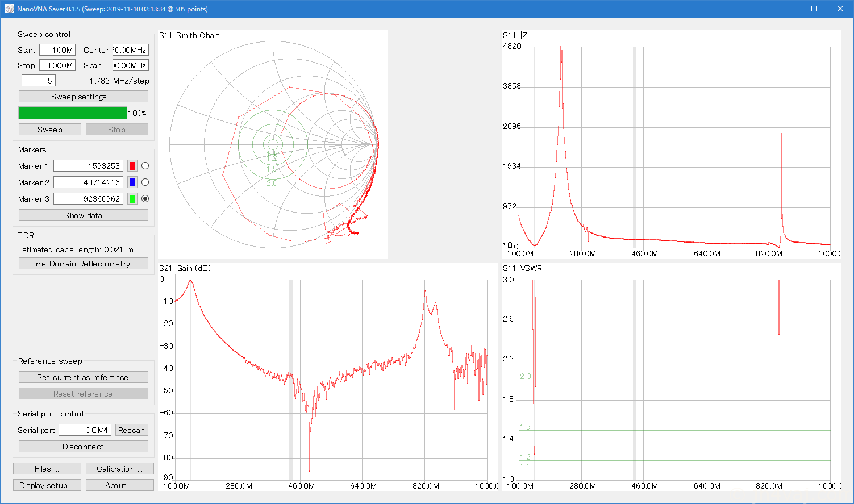The width and height of the screenshot is (854, 504).
Task: Open the Files dialog
Action: tap(47, 469)
